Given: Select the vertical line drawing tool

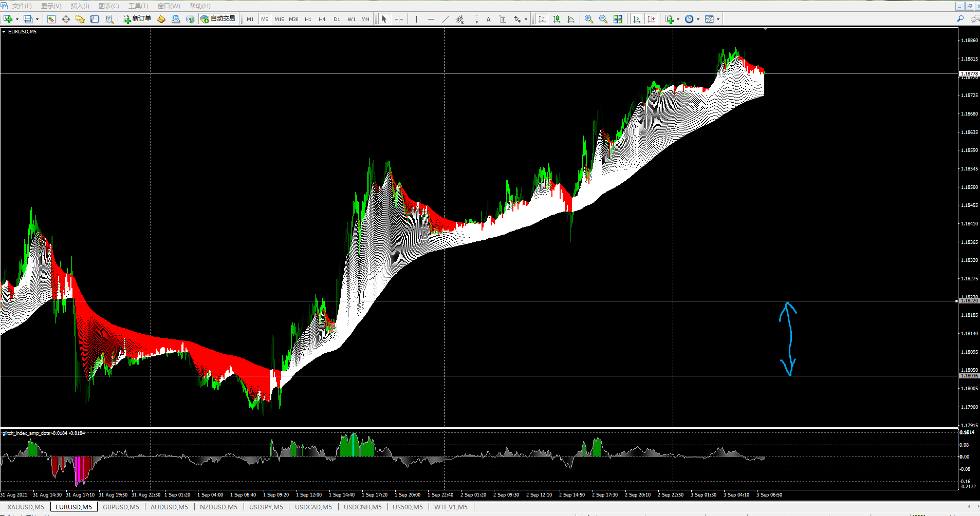Looking at the screenshot, I should pyautogui.click(x=416, y=19).
